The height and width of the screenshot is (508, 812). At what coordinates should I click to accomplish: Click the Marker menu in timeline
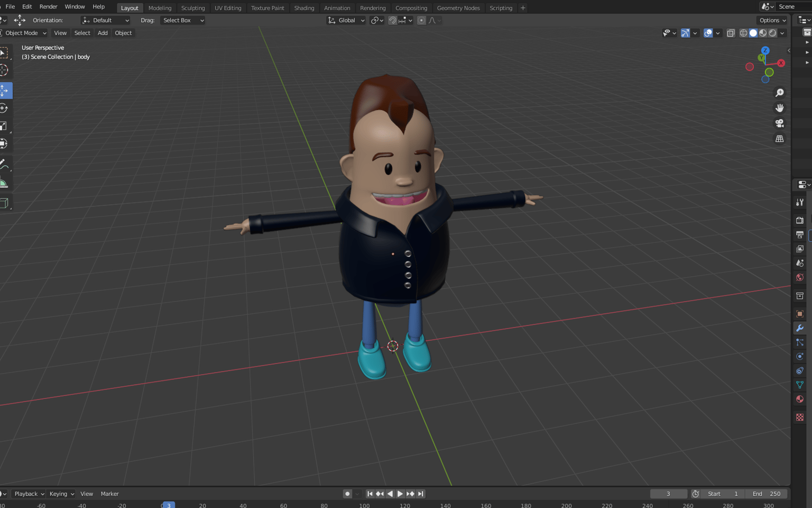coord(109,494)
